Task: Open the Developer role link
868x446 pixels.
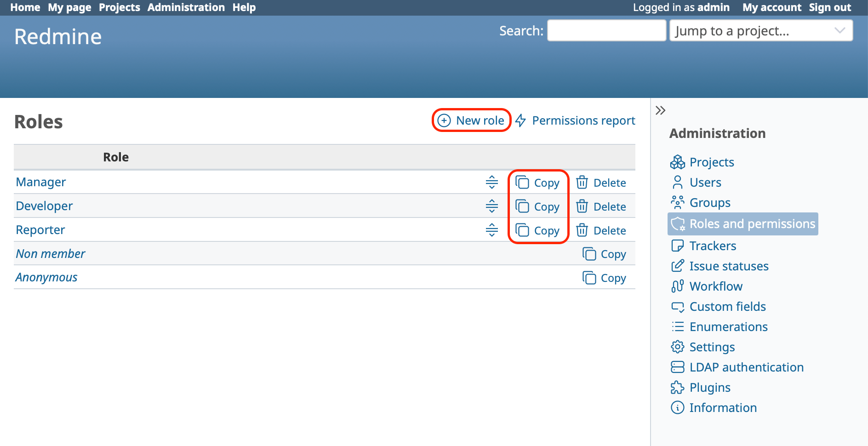Action: pos(44,206)
